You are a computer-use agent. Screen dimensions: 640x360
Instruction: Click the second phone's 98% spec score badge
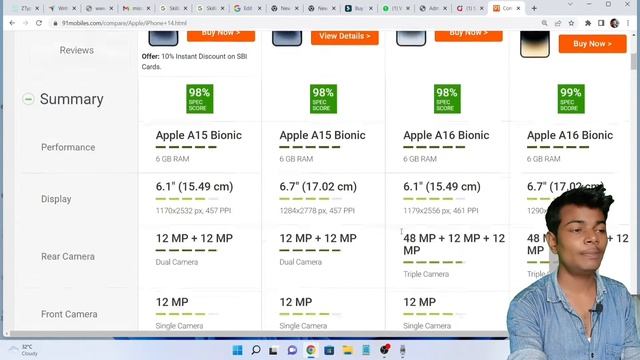tap(323, 99)
